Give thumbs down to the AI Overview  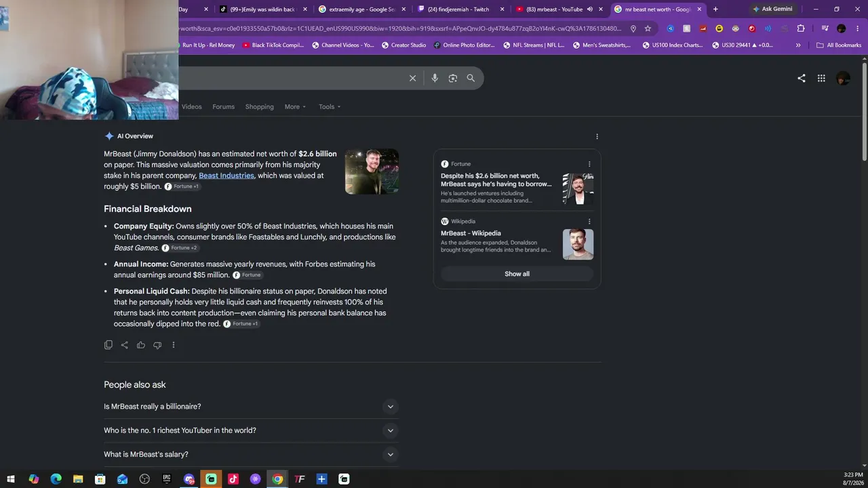157,345
